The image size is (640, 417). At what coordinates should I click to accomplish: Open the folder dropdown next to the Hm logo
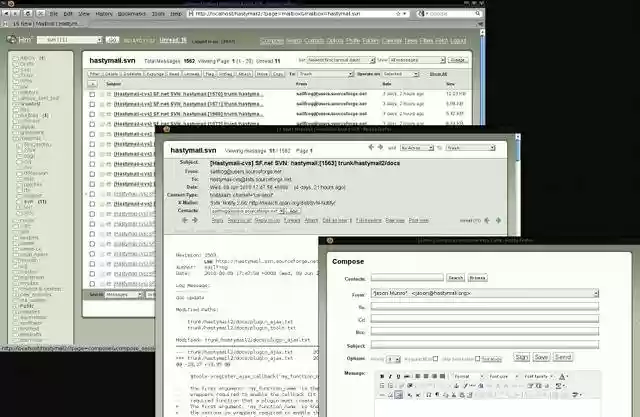(69, 40)
